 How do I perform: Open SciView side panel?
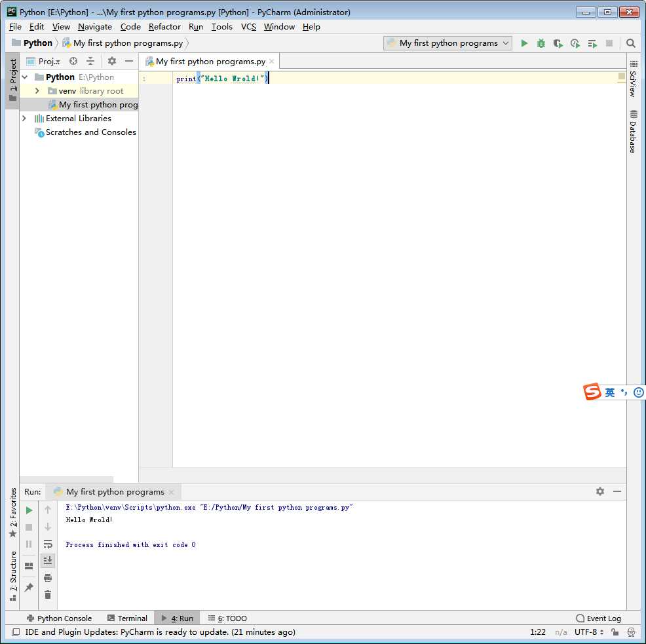[x=634, y=79]
